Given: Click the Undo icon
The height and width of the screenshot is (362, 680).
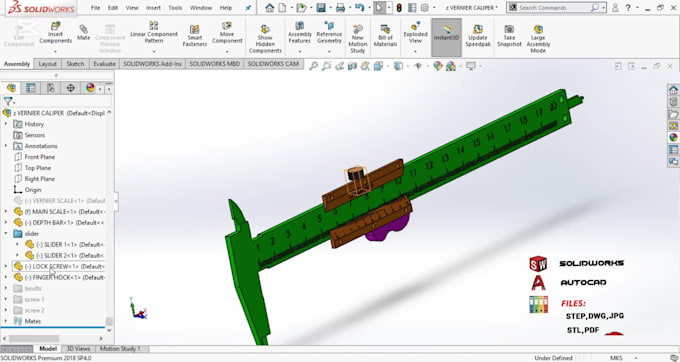Looking at the screenshot, I should click(360, 8).
